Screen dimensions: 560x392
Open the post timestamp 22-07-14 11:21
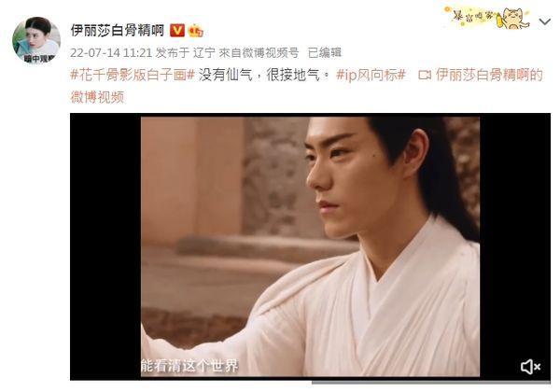pos(111,53)
